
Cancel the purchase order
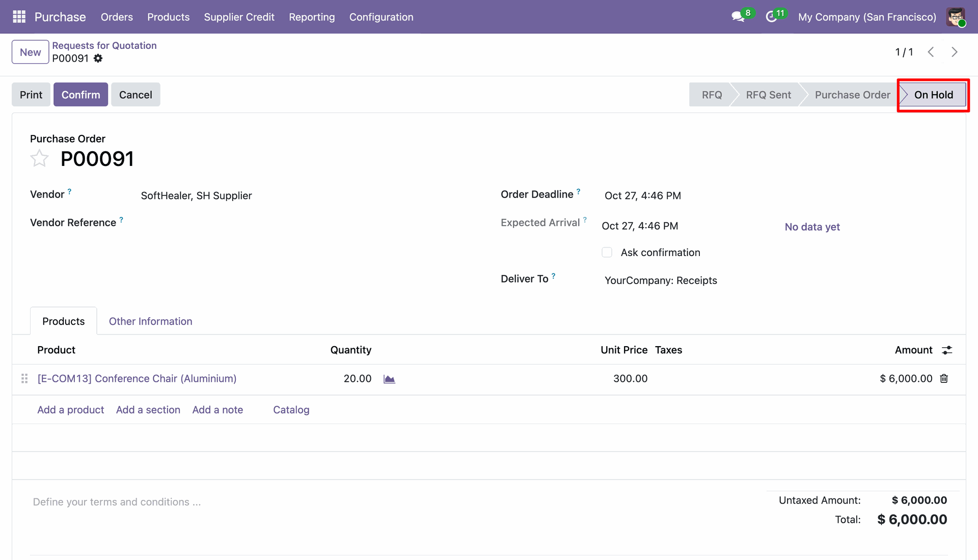coord(135,95)
